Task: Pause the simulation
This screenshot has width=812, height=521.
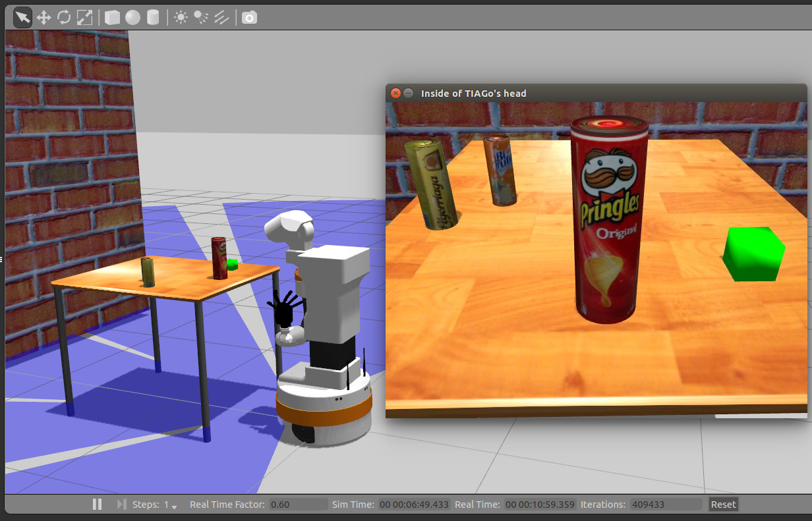Action: click(97, 505)
